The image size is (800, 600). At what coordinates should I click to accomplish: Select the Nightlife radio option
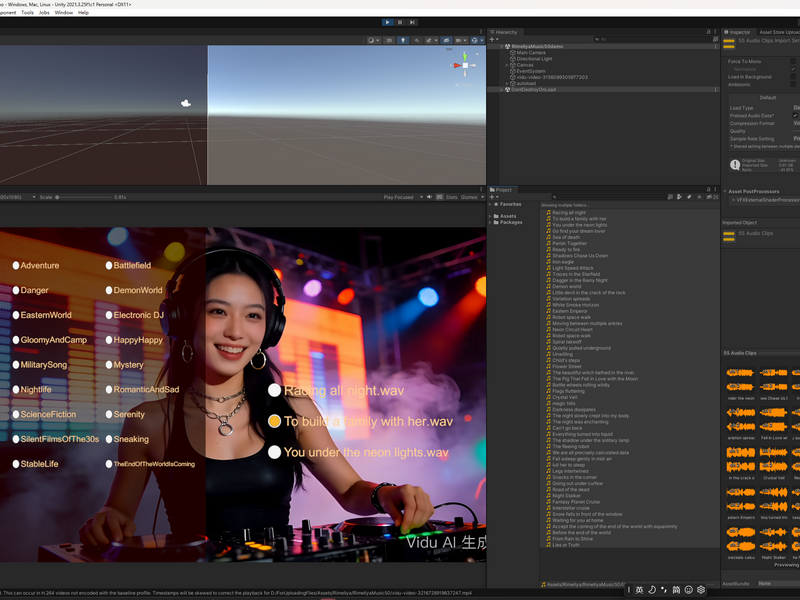tap(32, 389)
